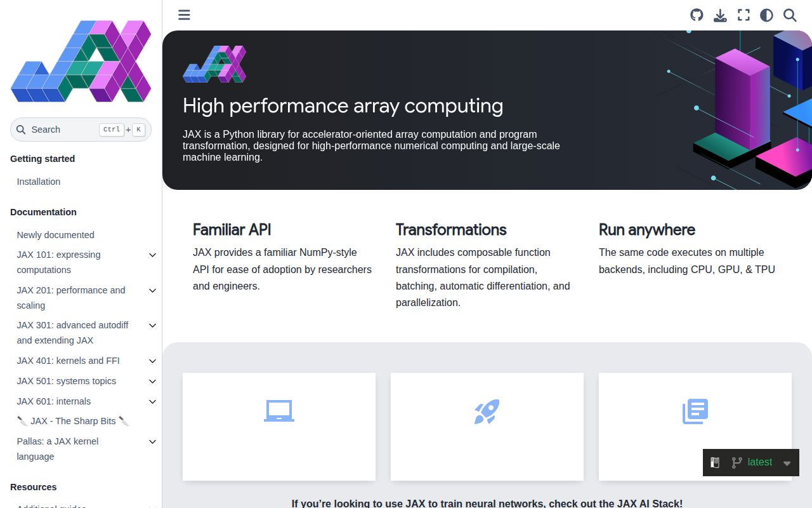The width and height of the screenshot is (812, 508).
Task: Focus the sidebar Search field
Action: (x=81, y=130)
